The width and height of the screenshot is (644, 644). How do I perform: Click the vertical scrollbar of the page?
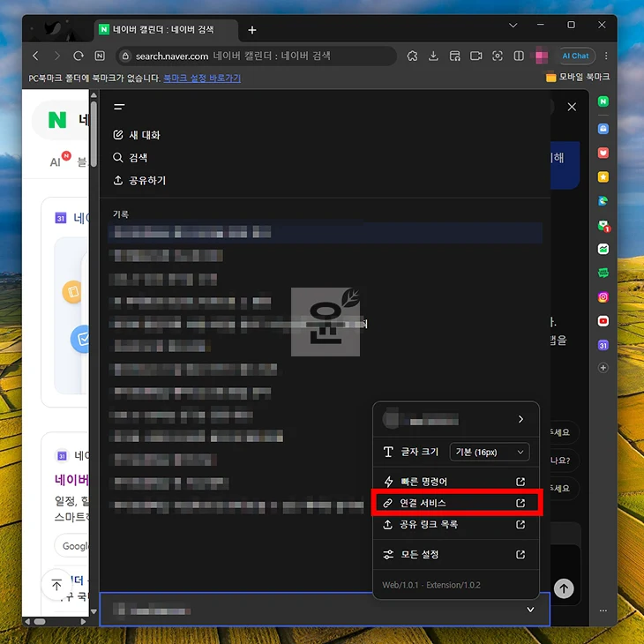pyautogui.click(x=94, y=135)
